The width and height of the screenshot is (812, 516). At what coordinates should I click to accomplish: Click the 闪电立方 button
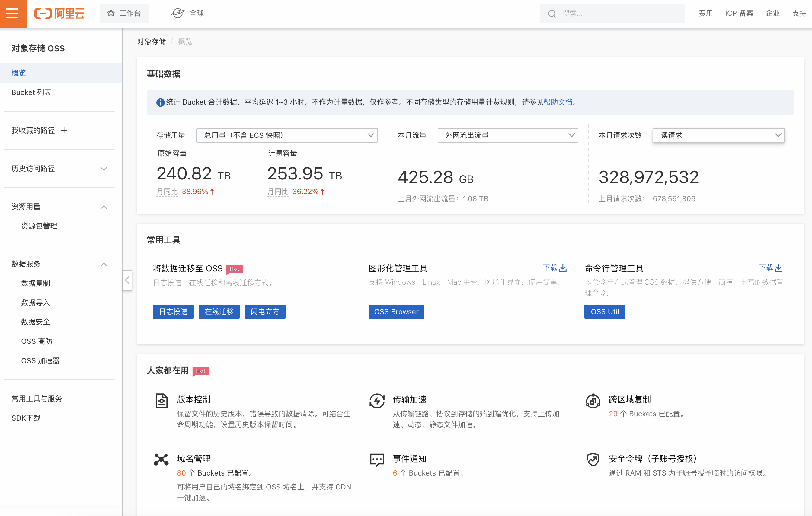[265, 312]
